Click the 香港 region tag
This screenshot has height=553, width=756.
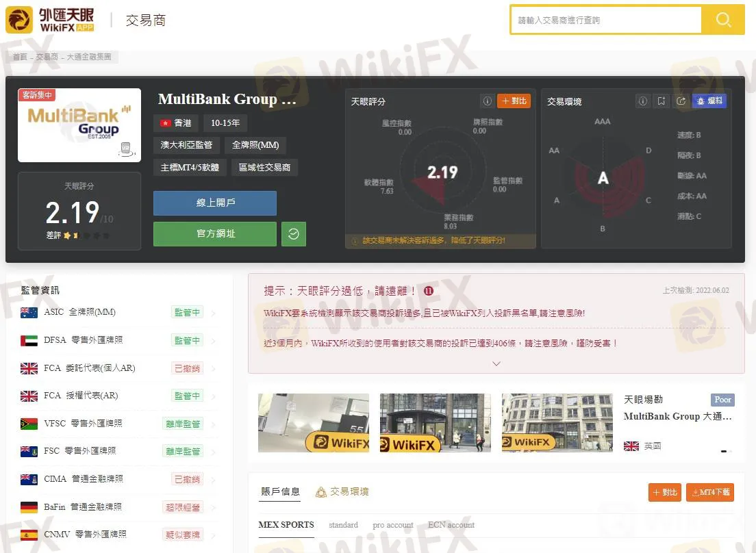(x=176, y=123)
